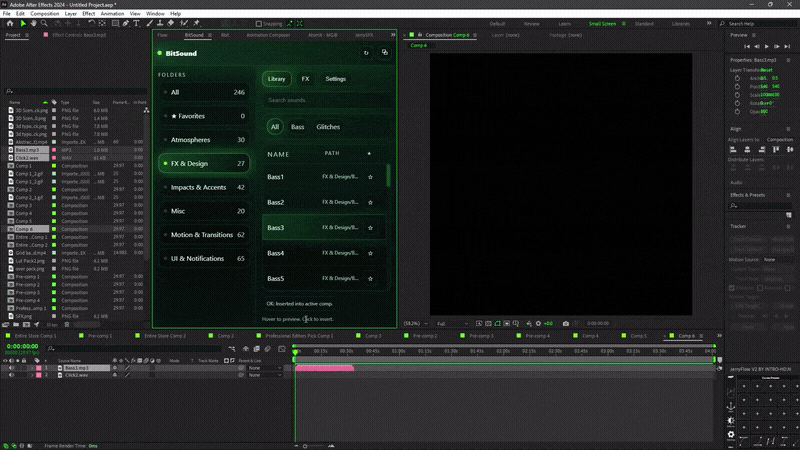The width and height of the screenshot is (800, 450).
Task: Select the Eraser tool
Action: [170, 23]
